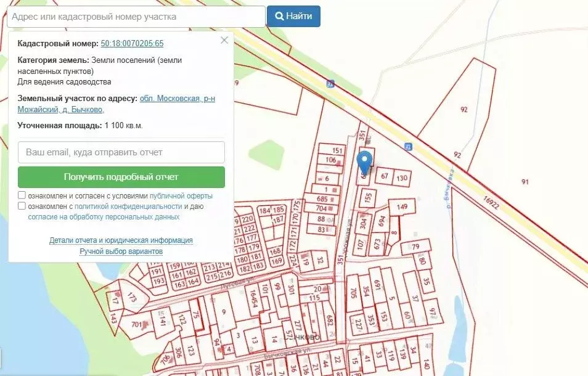
Task: Open cadastral number 50:18:0070205:65 link
Action: click(132, 44)
